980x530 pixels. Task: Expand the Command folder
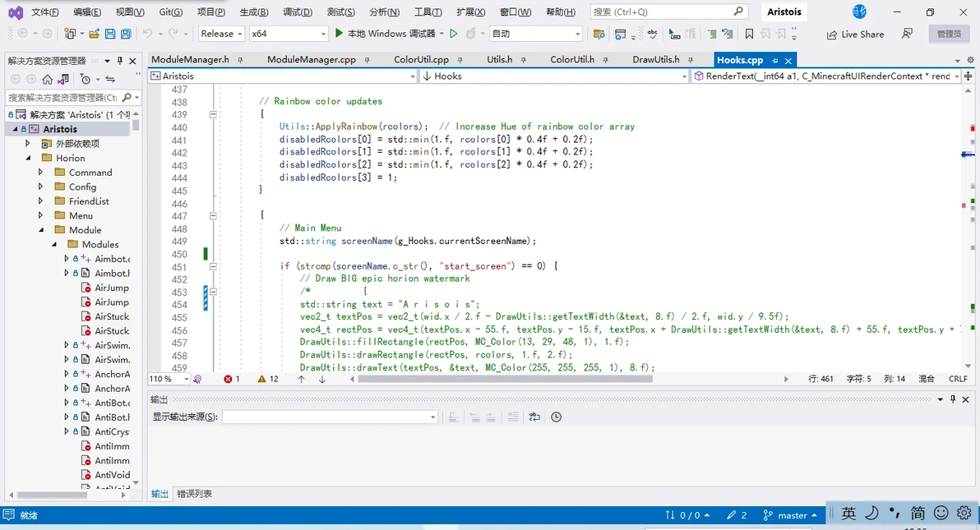coord(40,172)
